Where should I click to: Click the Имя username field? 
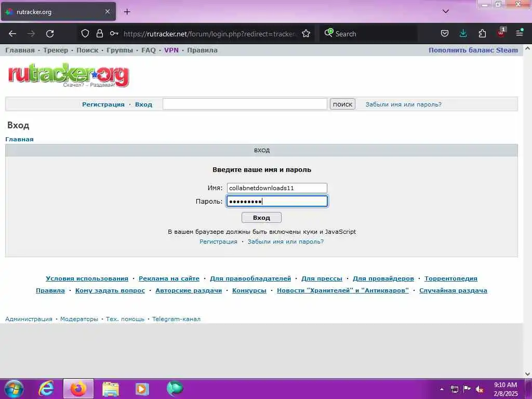click(277, 188)
